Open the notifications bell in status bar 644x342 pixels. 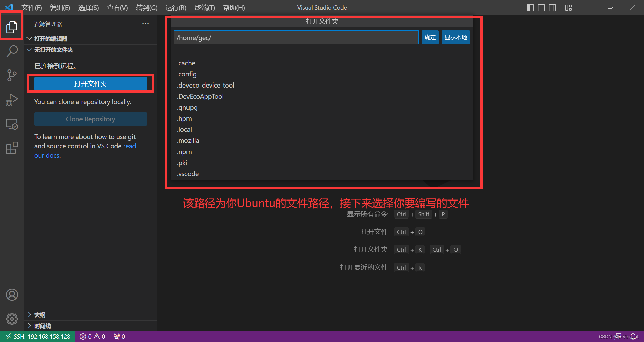(633, 336)
